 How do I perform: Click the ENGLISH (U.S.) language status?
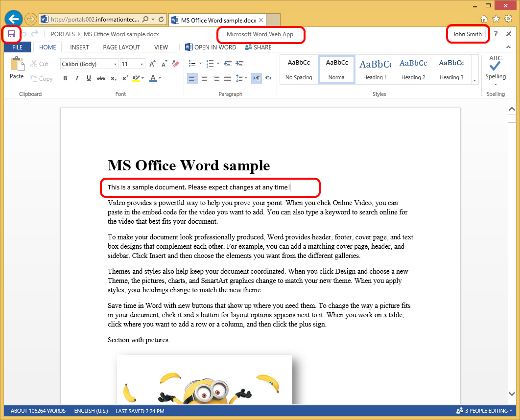coord(91,411)
